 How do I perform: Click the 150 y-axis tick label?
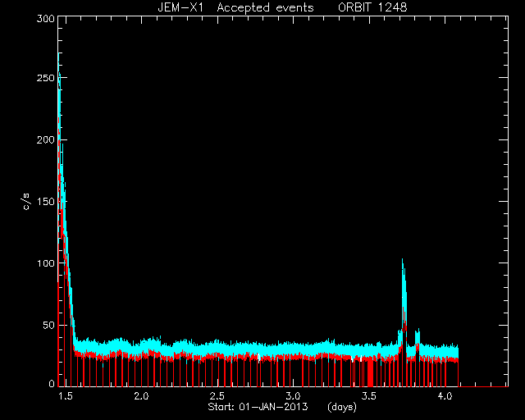pos(46,201)
